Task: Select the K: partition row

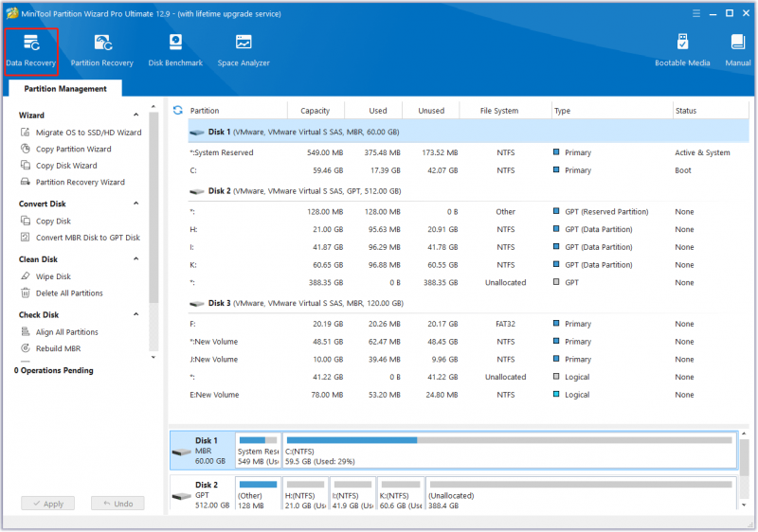Action: click(468, 265)
